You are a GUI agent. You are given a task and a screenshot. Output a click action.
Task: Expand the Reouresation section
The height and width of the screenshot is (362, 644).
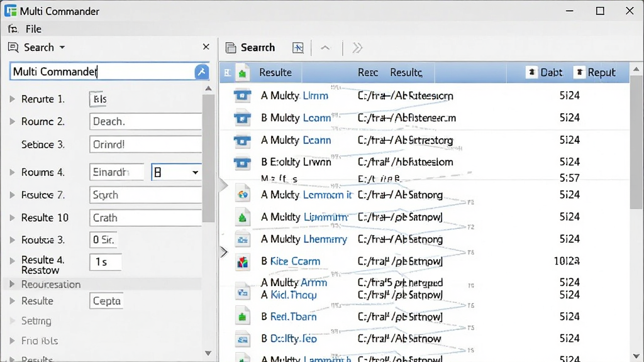click(x=13, y=284)
